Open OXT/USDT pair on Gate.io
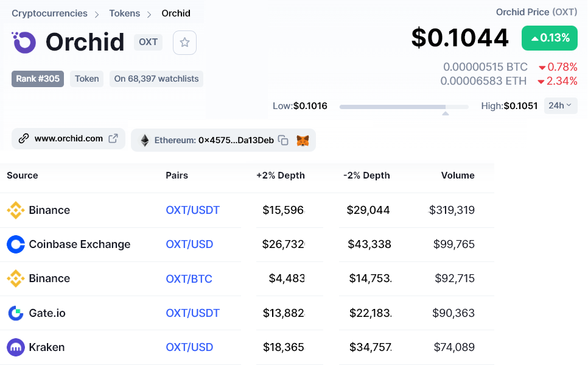 [x=192, y=313]
